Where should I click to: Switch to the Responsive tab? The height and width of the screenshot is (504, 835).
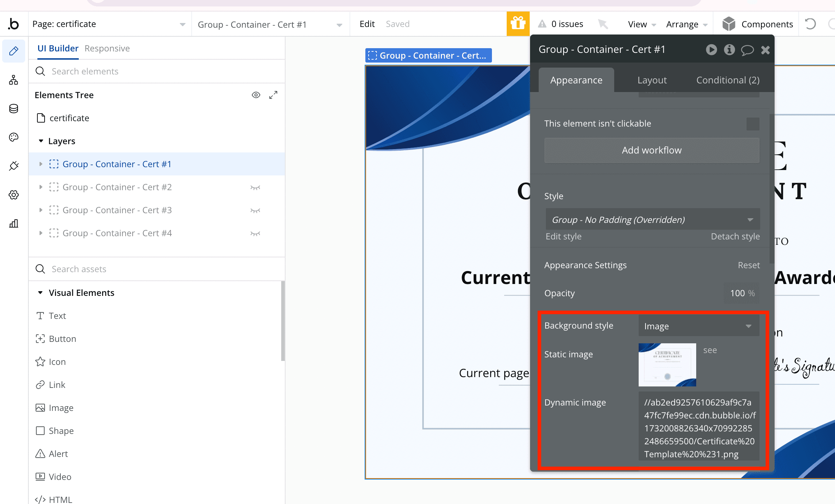pyautogui.click(x=107, y=49)
